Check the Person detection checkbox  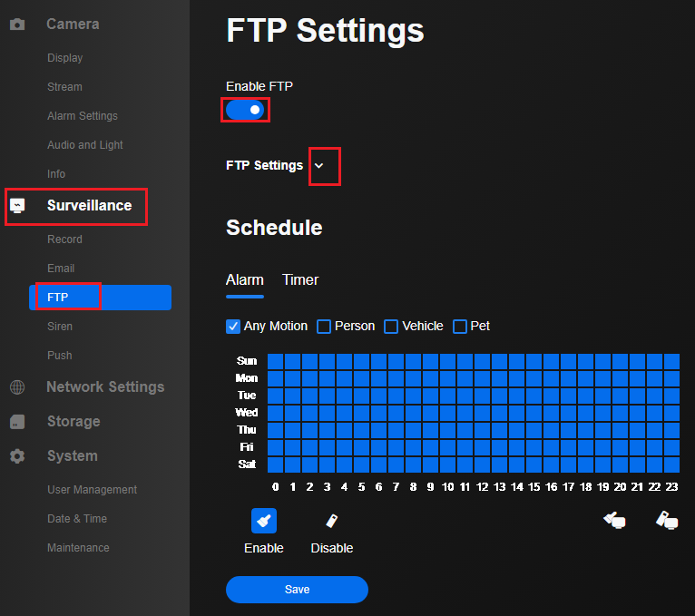click(x=324, y=327)
